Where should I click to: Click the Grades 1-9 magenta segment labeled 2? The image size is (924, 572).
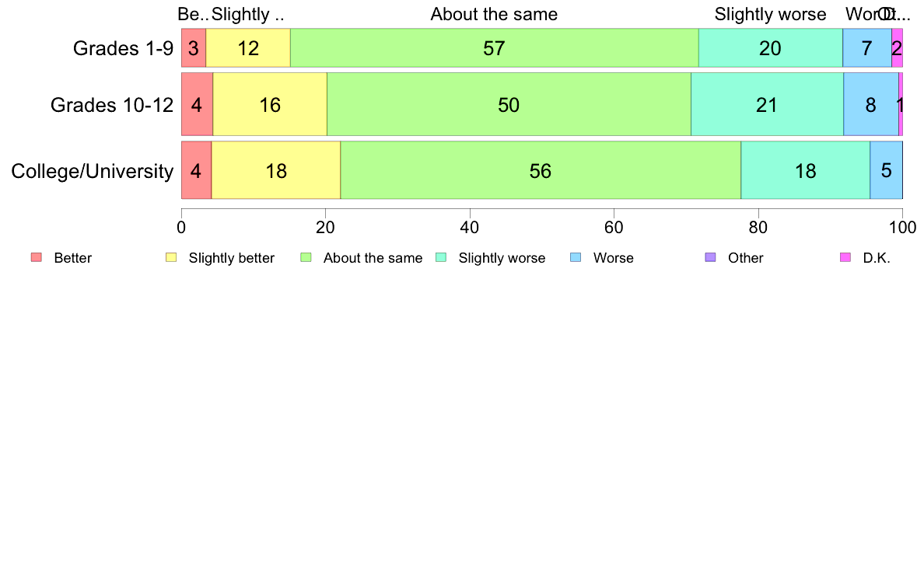[897, 47]
